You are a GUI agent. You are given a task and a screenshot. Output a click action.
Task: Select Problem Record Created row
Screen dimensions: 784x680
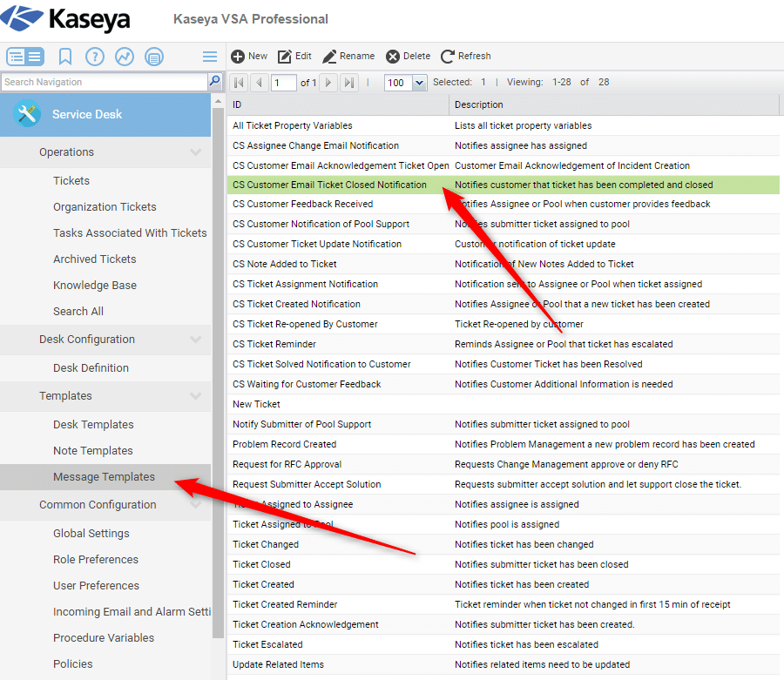(504, 444)
